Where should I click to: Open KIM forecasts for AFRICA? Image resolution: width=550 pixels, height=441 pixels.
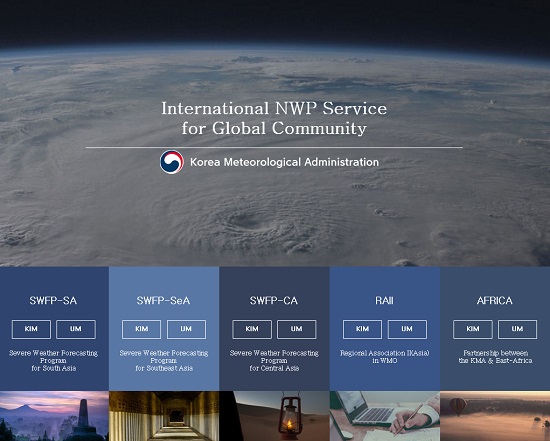pyautogui.click(x=473, y=329)
